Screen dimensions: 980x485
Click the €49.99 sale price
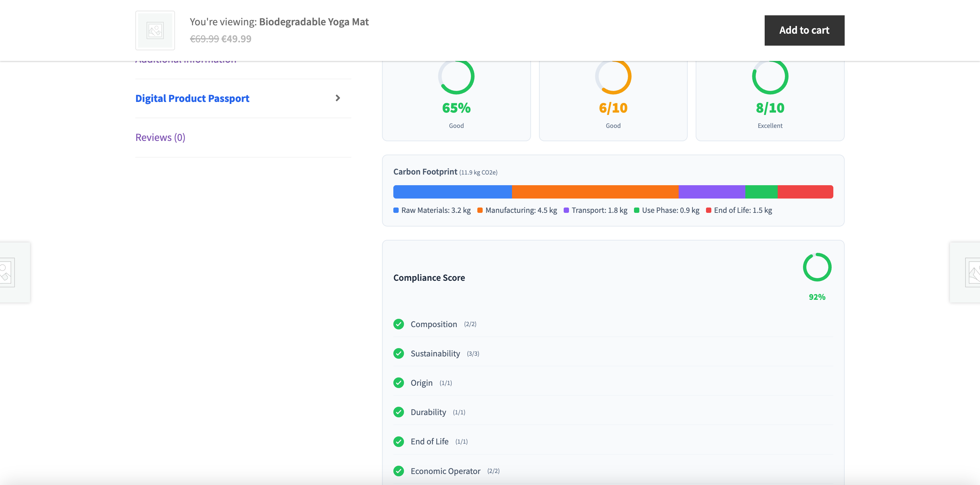(236, 39)
